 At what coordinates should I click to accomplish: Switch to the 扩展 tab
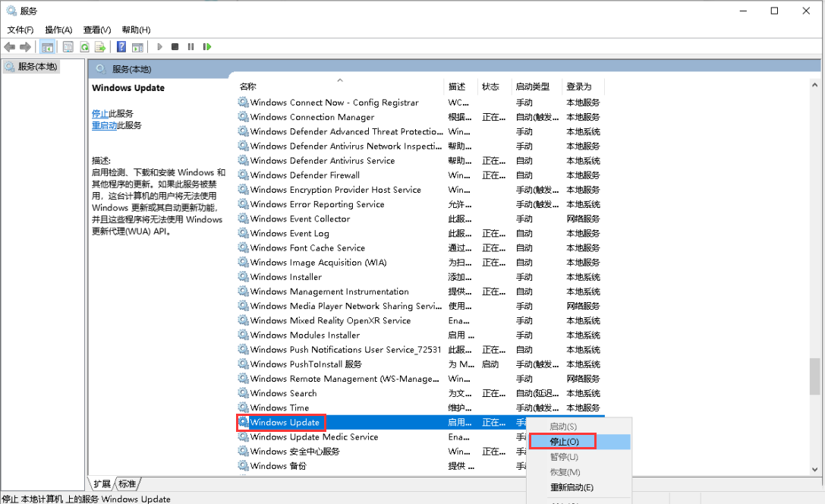[x=102, y=484]
